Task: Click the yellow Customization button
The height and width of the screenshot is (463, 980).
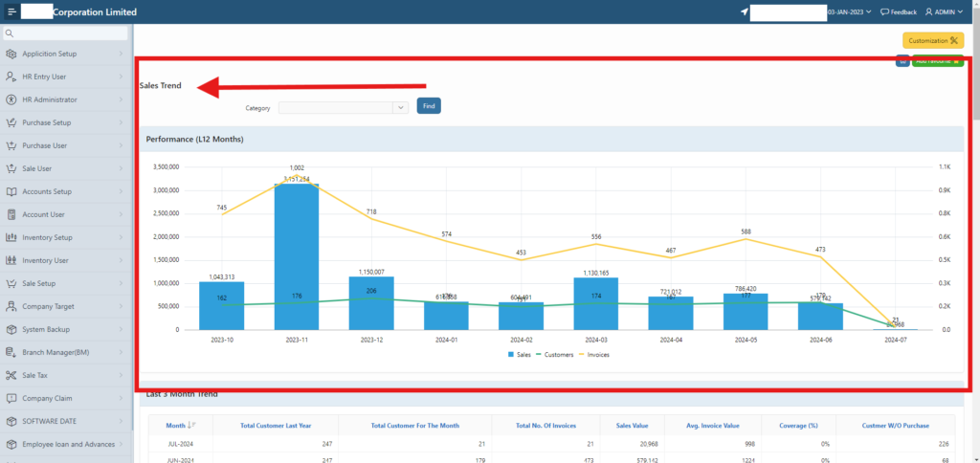Action: click(x=932, y=40)
